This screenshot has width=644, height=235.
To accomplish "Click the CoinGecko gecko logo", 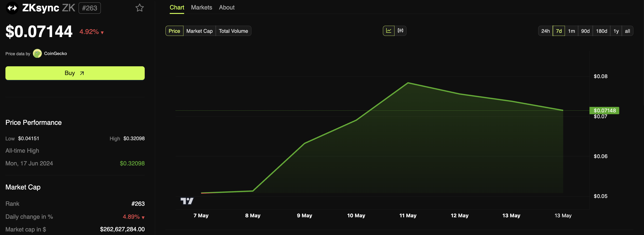I will 37,54.
